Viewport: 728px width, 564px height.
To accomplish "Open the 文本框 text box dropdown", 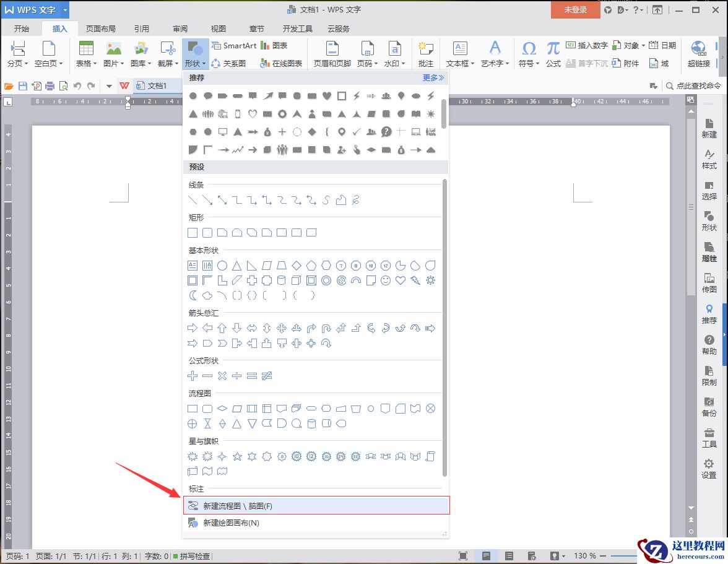I will pos(460,63).
